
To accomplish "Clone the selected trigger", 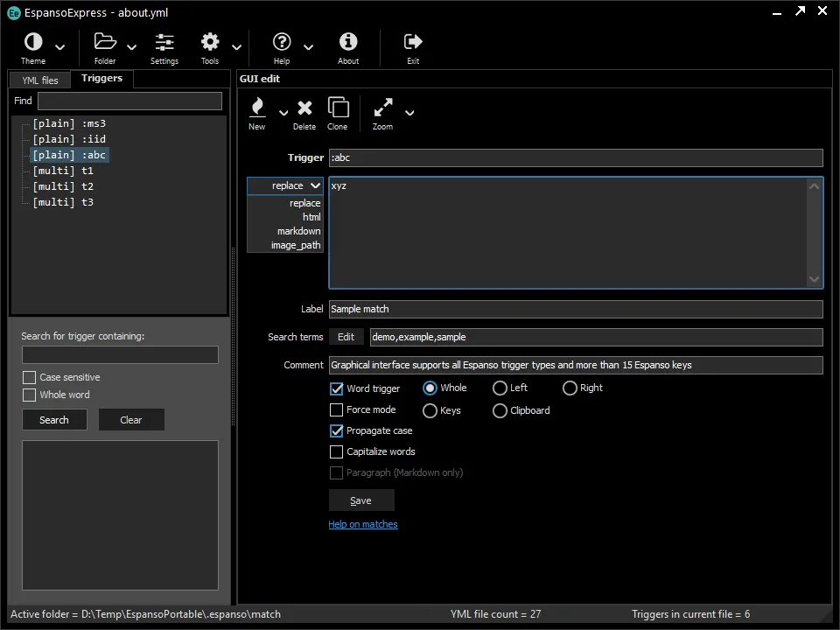I will click(338, 107).
